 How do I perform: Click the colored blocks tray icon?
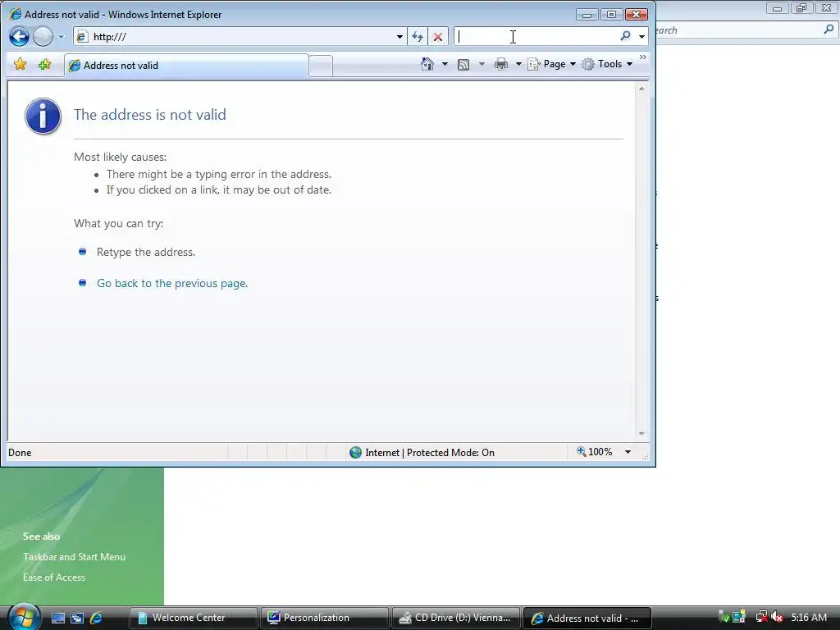739,617
